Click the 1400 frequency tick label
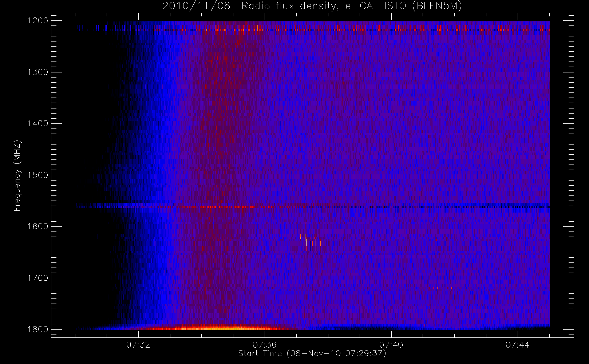This screenshot has width=589, height=364. tap(38, 124)
